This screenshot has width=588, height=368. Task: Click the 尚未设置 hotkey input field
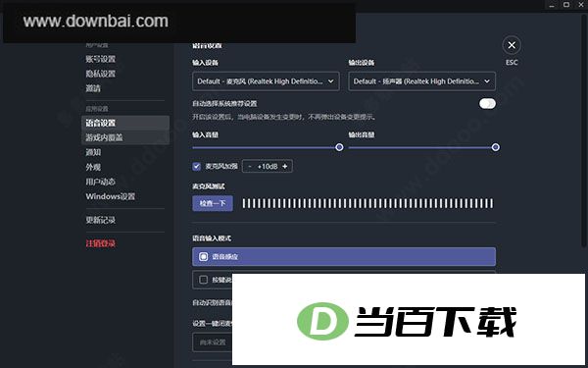tap(213, 342)
